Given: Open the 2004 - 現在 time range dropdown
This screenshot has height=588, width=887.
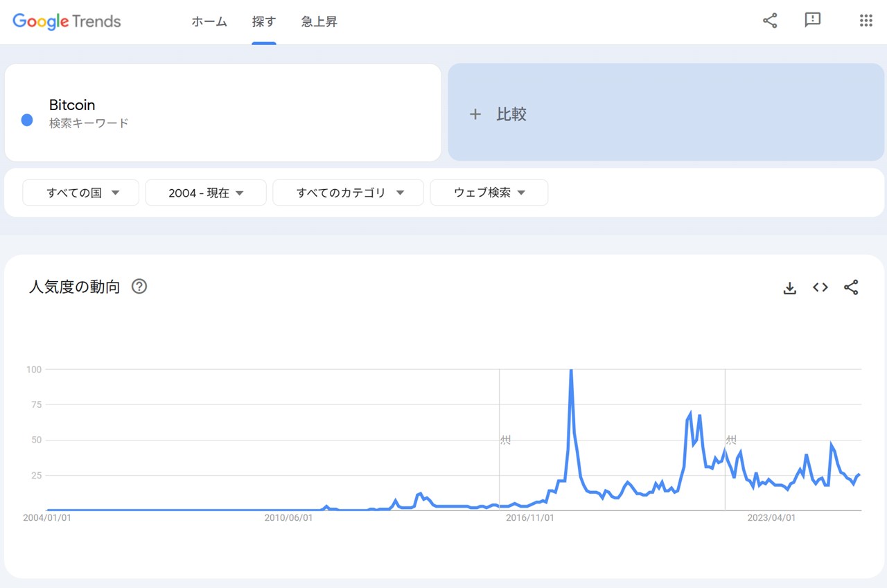Looking at the screenshot, I should (206, 193).
